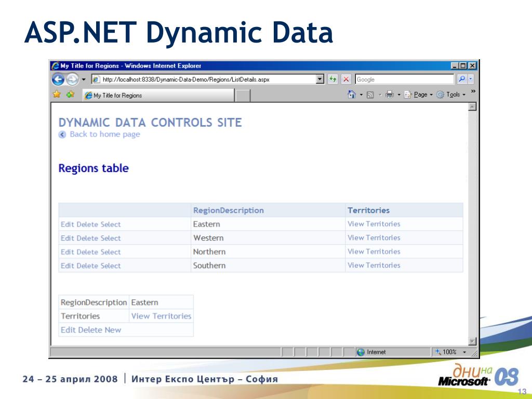Expand the Print dropdown arrow

(x=398, y=95)
